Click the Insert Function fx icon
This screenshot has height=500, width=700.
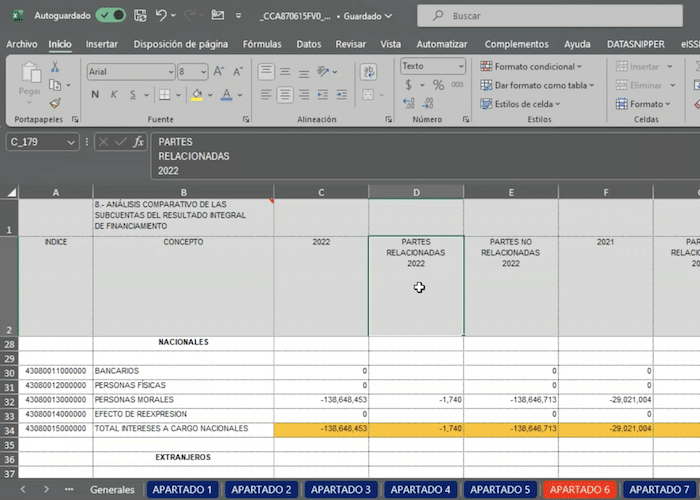139,142
